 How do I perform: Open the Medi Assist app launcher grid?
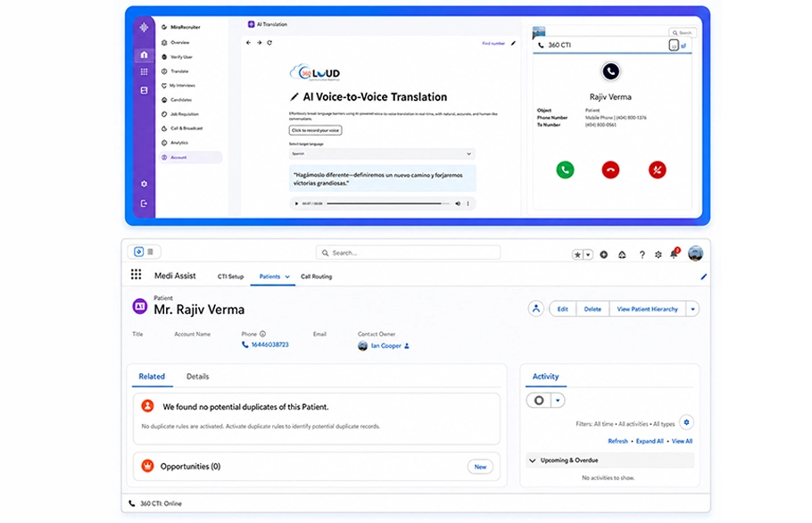pos(136,275)
